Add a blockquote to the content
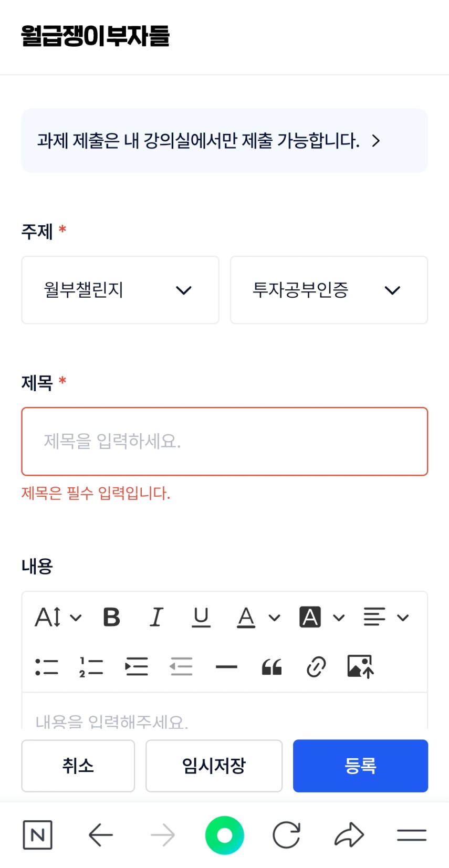449x868 pixels. (x=272, y=667)
